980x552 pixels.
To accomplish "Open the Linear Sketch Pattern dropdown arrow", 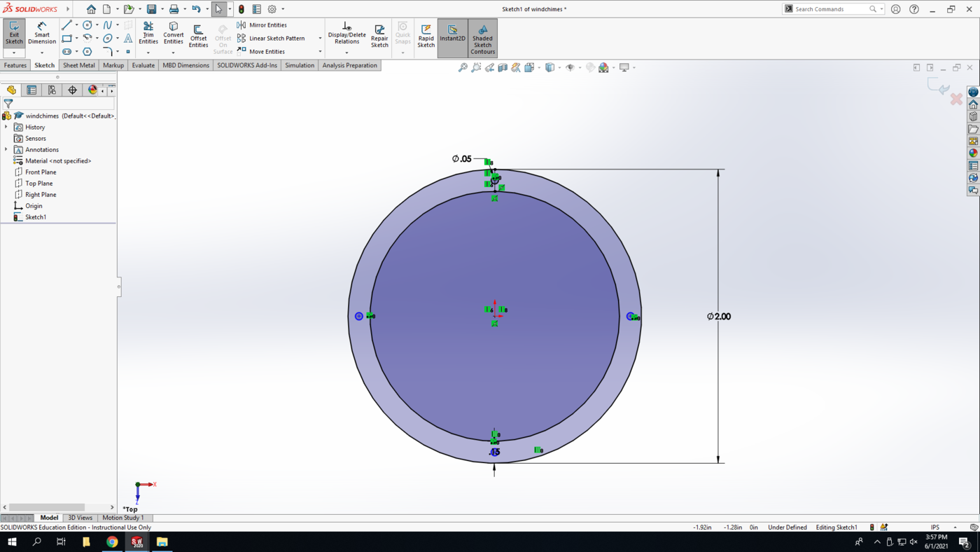I will (x=320, y=39).
